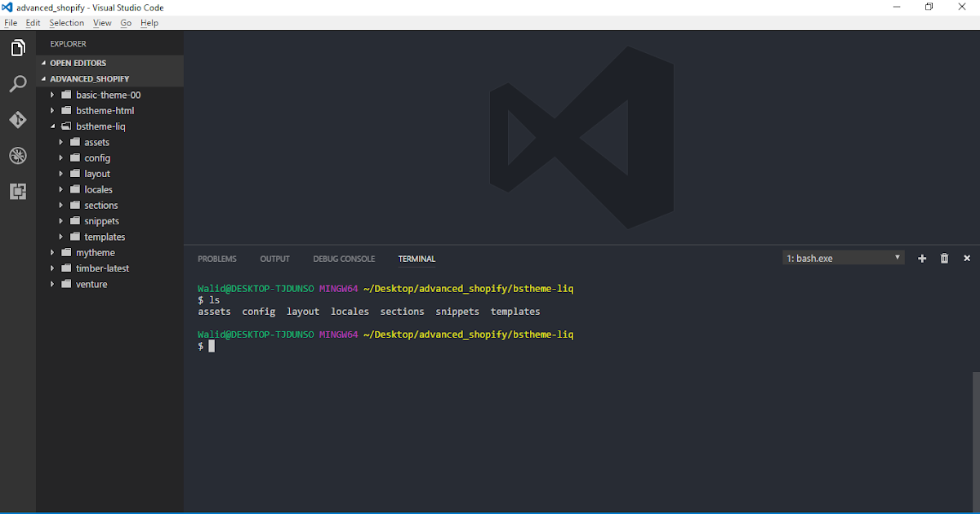
Task: Click the config folder icon
Action: 75,157
